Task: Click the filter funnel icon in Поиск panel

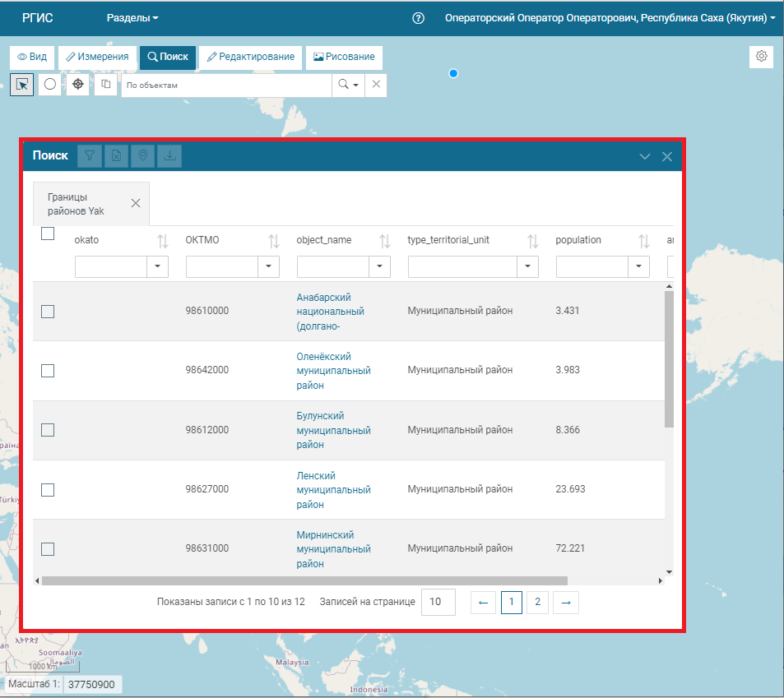Action: (89, 156)
